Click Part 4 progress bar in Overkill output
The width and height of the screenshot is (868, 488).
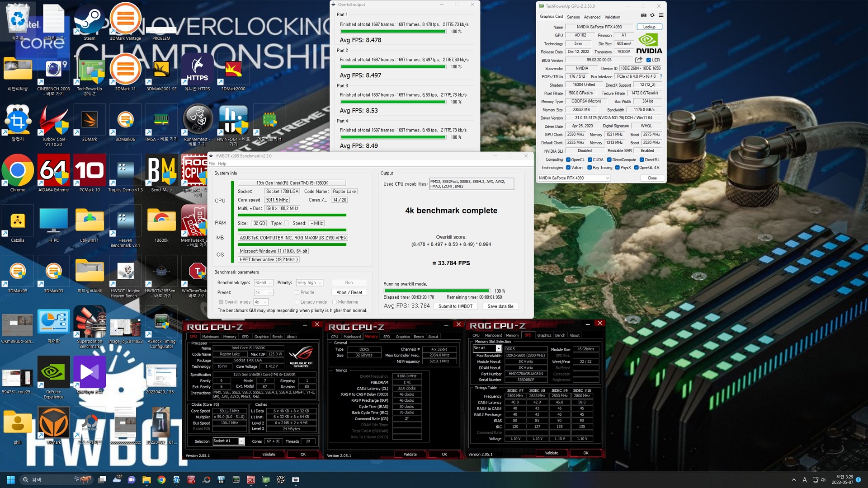(x=393, y=137)
